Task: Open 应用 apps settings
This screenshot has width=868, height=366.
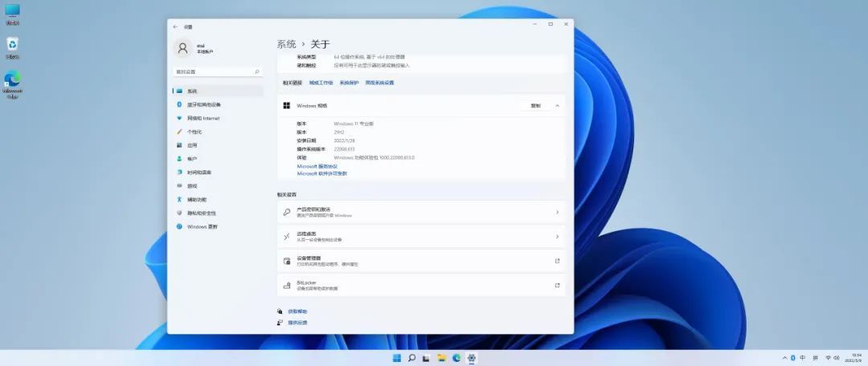Action: [x=218, y=145]
